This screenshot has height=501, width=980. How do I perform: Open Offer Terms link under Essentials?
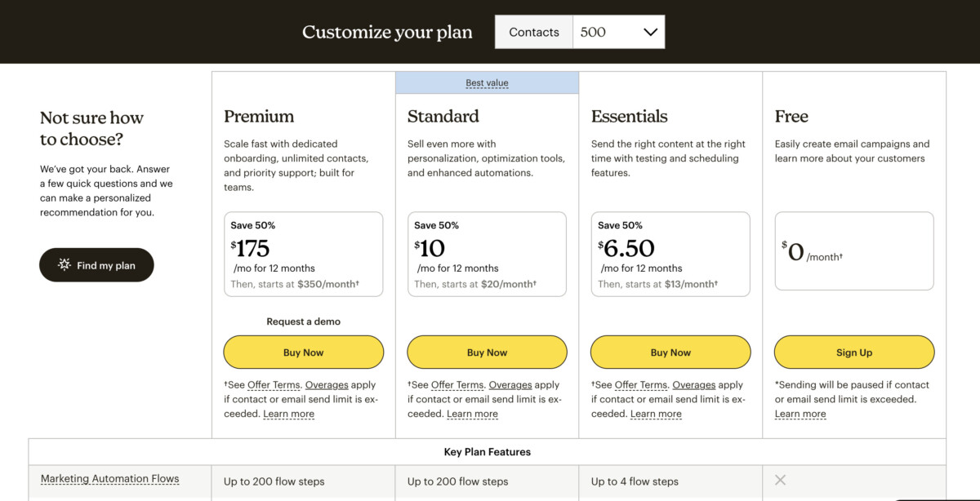[643, 385]
